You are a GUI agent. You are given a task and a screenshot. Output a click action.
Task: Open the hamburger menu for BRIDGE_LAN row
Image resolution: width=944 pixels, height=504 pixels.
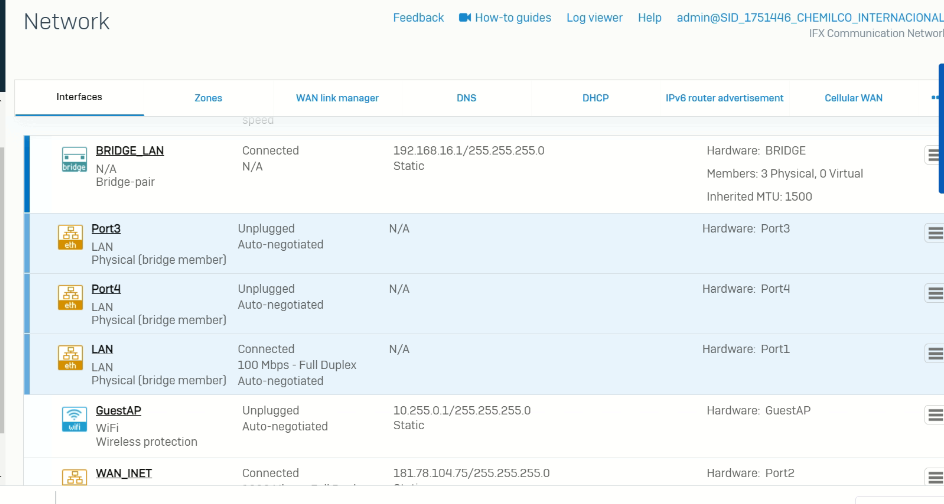click(x=934, y=155)
